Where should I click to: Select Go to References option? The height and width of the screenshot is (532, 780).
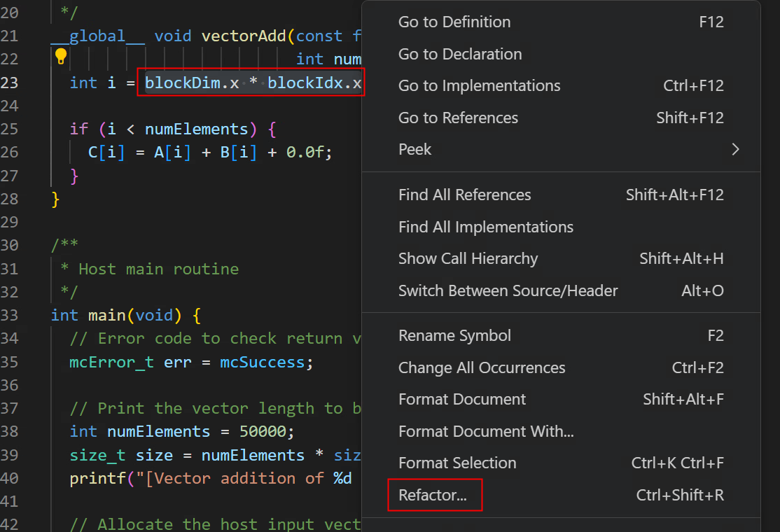pos(458,118)
